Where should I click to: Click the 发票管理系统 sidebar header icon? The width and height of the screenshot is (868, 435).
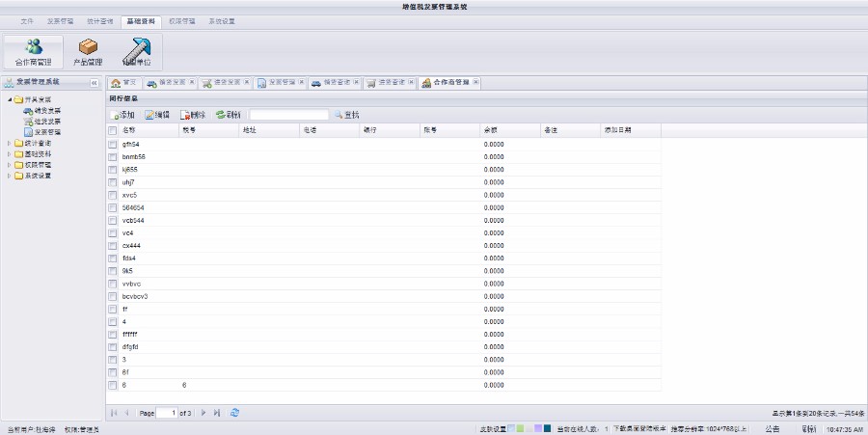9,82
